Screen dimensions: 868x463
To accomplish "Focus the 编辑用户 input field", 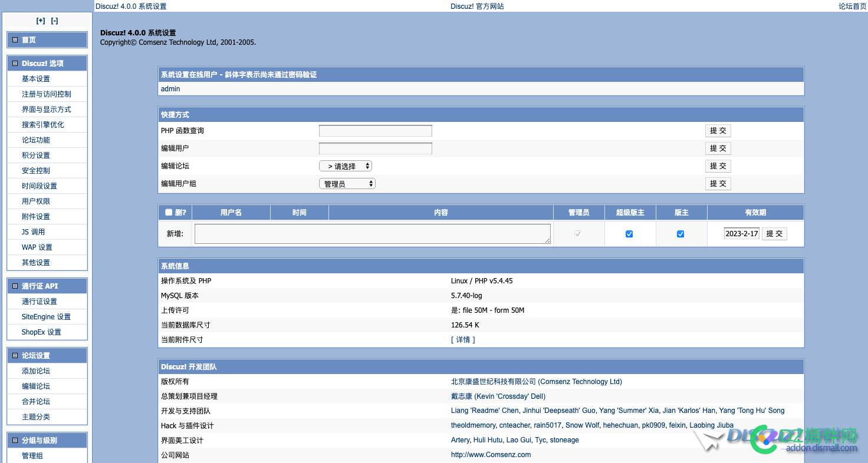I will pyautogui.click(x=376, y=148).
